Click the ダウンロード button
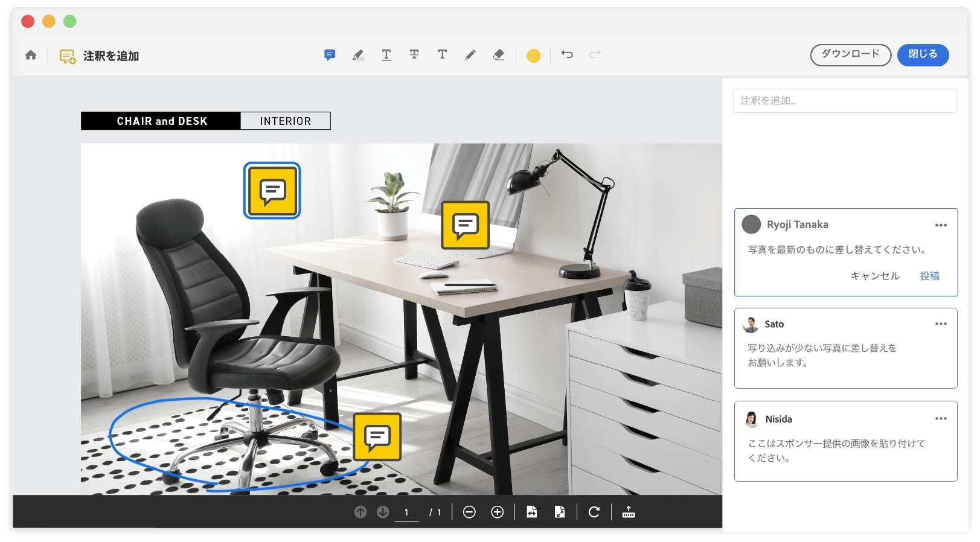The image size is (980, 542). click(x=851, y=54)
